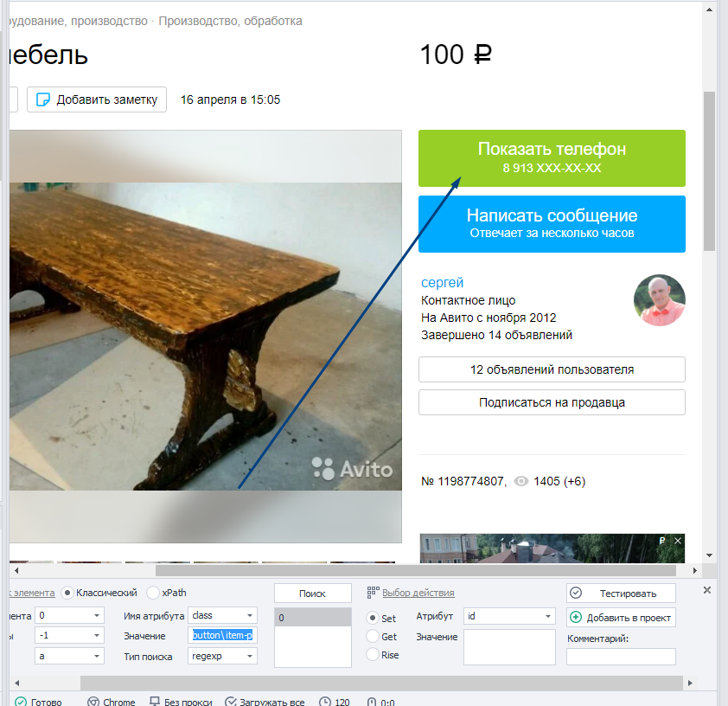The width and height of the screenshot is (728, 706).
Task: Click the views eye icon
Action: 520,481
